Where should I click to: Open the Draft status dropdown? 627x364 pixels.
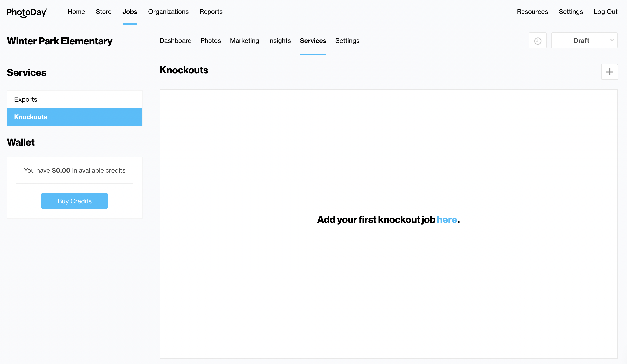(x=584, y=41)
